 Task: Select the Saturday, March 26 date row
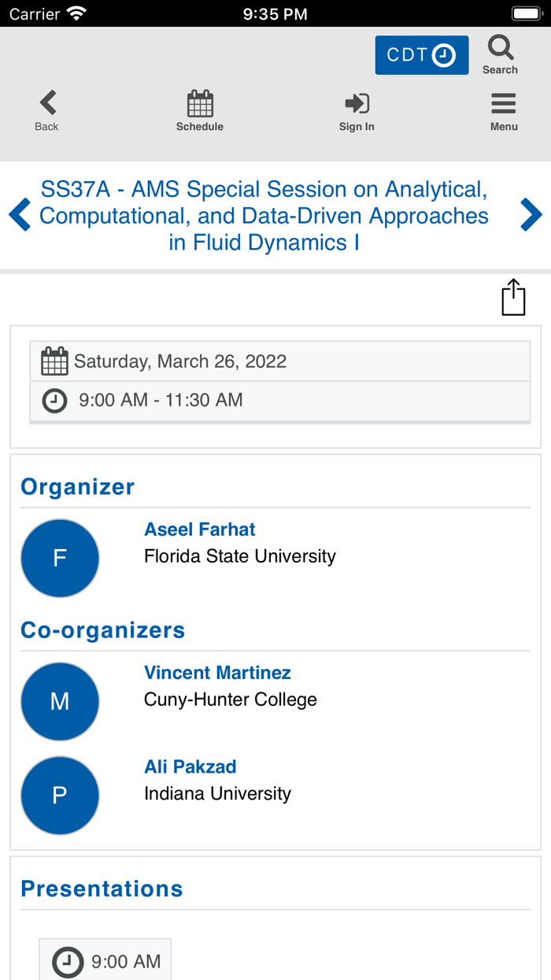coord(279,362)
